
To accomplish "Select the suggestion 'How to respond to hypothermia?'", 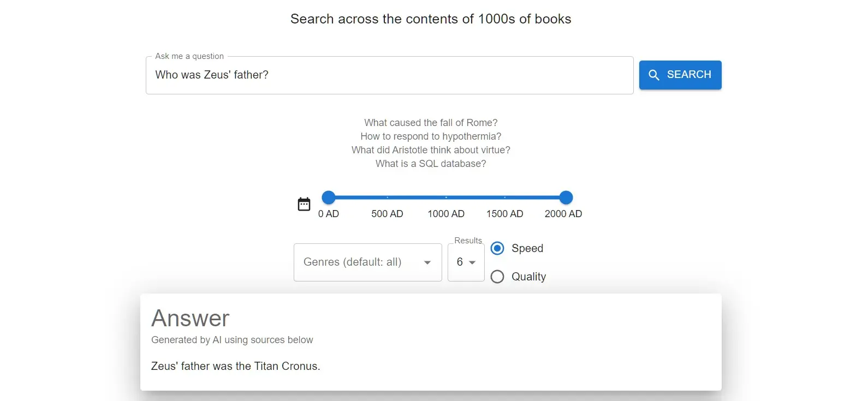I will pos(430,136).
